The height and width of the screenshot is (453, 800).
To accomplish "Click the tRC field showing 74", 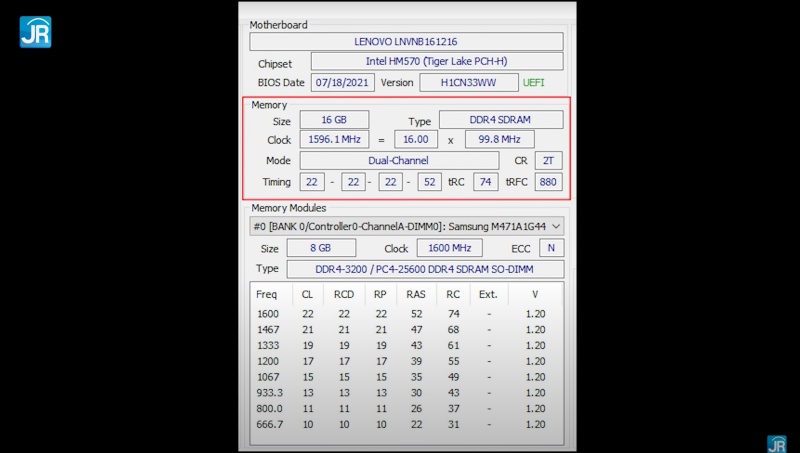I will (486, 182).
